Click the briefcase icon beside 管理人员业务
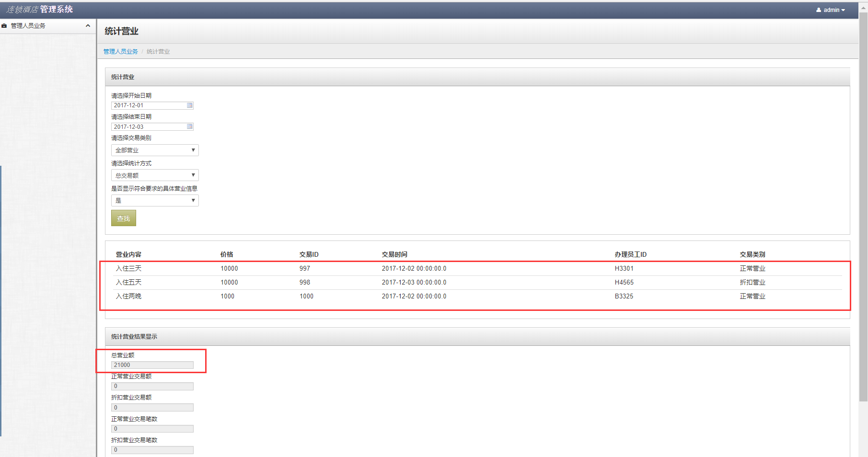 (4, 26)
